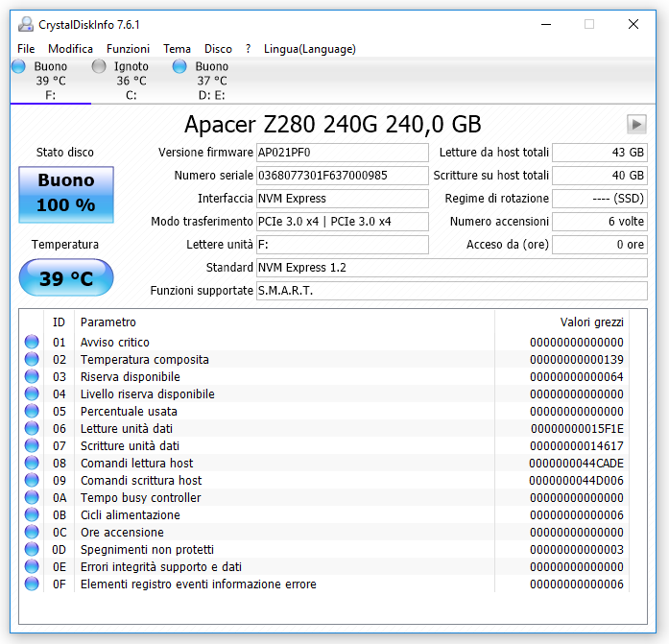Minimize the CrystalDiskInfo window
This screenshot has height=644, width=669.
546,24
